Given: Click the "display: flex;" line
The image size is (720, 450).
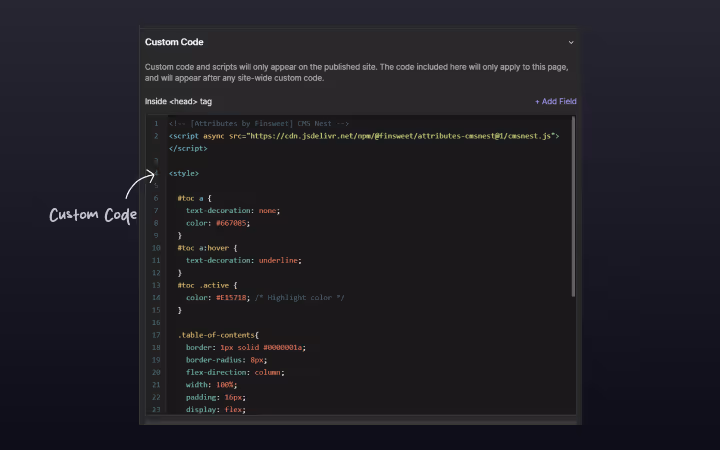Looking at the screenshot, I should [216, 409].
